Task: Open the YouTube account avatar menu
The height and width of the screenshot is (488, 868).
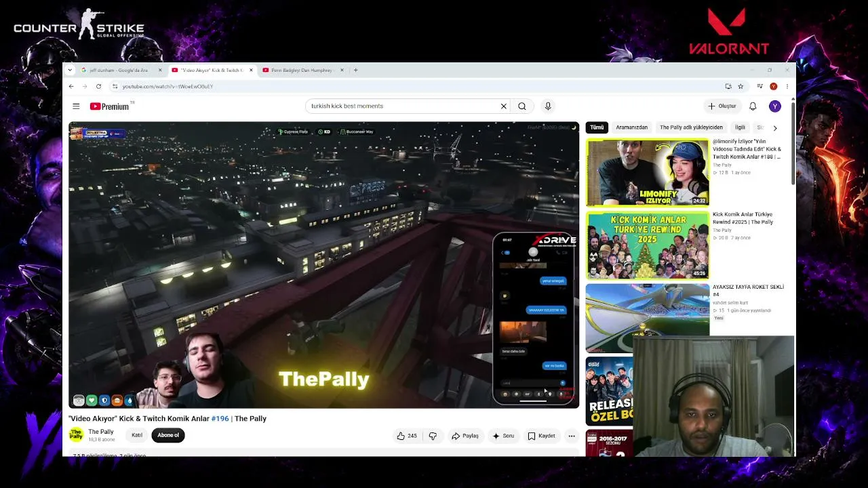Action: [x=775, y=106]
